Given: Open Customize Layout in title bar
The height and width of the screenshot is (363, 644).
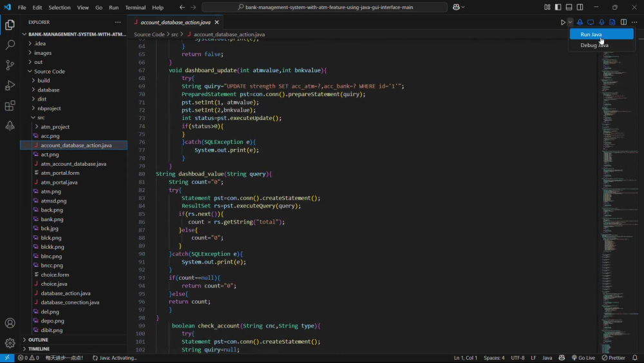Looking at the screenshot, I should click(547, 7).
